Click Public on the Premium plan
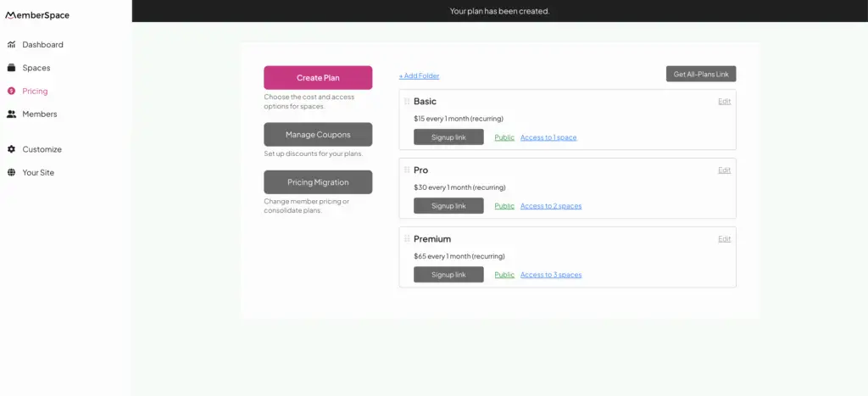868x396 pixels. pos(504,275)
